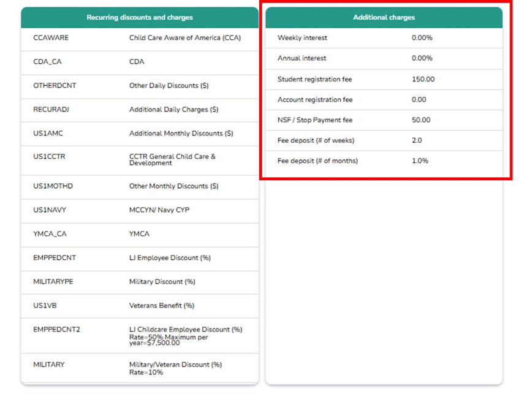This screenshot has width=532, height=394.
Task: Click the Additional charges header
Action: (384, 17)
